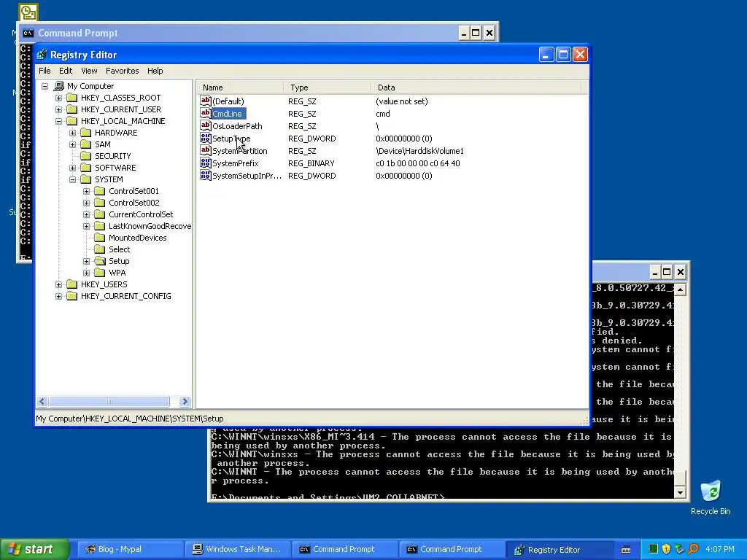The width and height of the screenshot is (747, 560).
Task: Expand the ControlSet001 key node
Action: tap(86, 192)
